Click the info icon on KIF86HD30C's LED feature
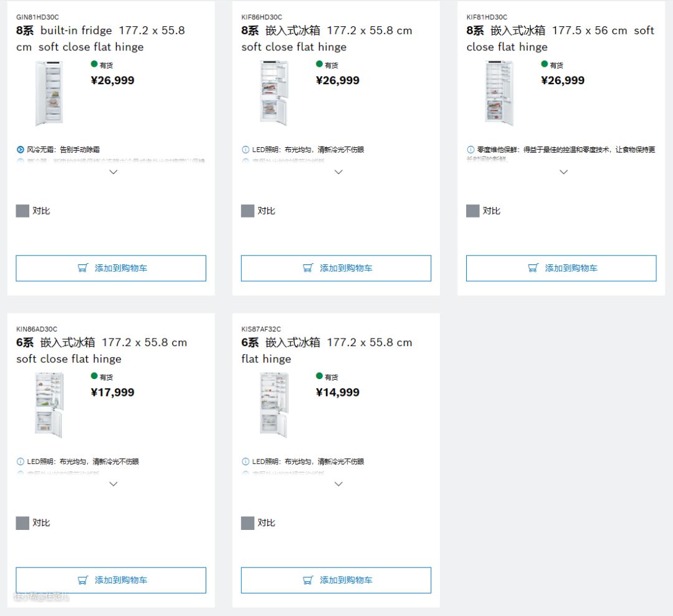This screenshot has width=673, height=616. [246, 150]
